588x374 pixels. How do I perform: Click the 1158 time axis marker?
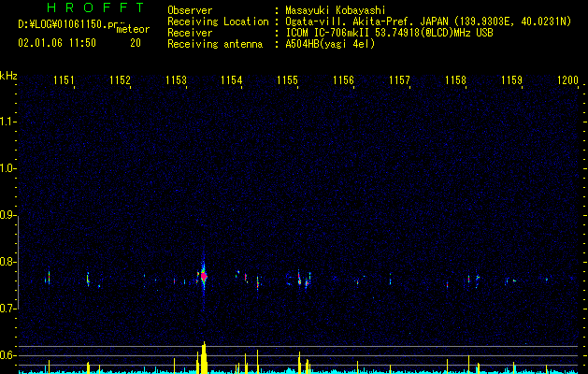[x=455, y=80]
